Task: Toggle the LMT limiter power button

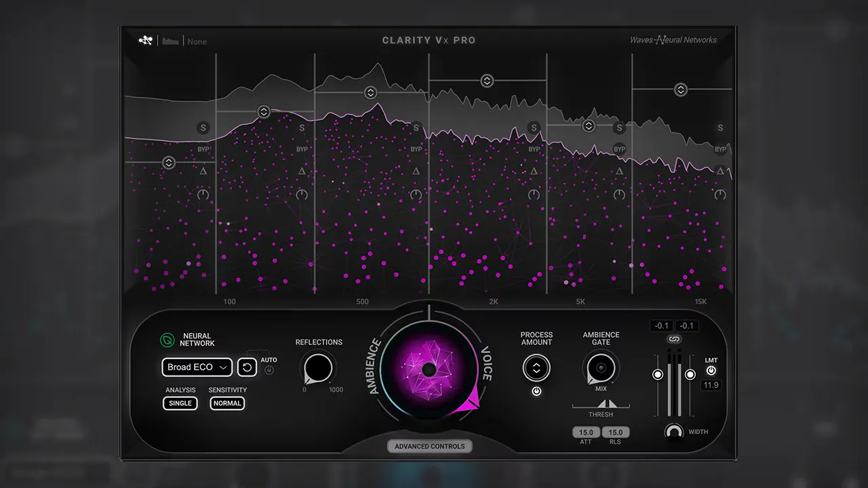Action: pyautogui.click(x=711, y=371)
